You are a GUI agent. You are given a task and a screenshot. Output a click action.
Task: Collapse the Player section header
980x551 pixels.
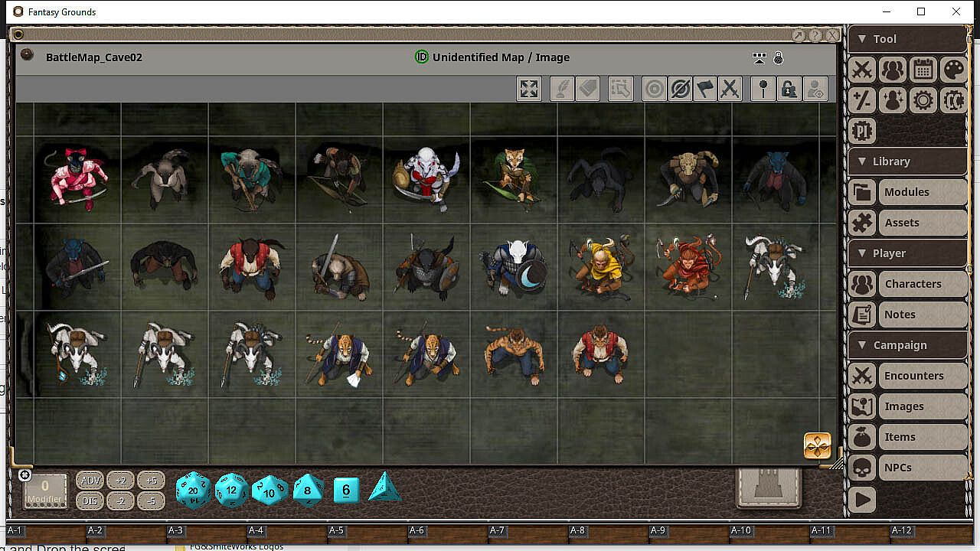click(907, 253)
